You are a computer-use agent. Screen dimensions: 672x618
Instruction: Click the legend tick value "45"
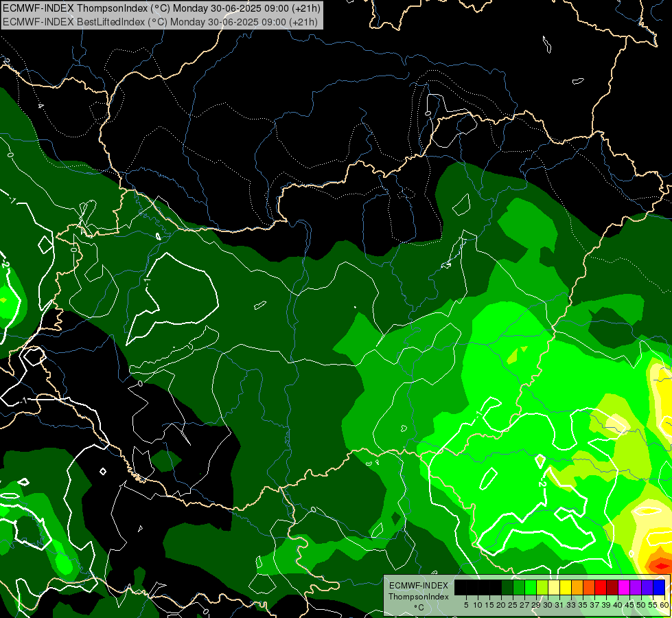pyautogui.click(x=630, y=605)
